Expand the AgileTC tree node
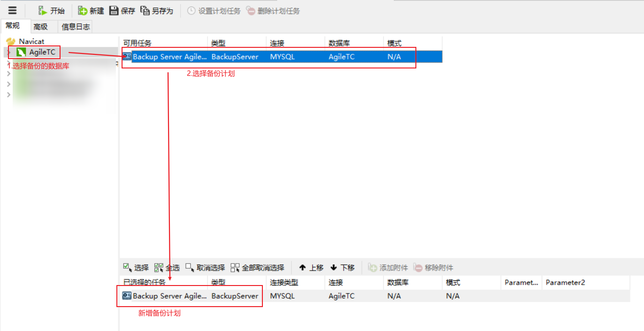 tap(9, 52)
